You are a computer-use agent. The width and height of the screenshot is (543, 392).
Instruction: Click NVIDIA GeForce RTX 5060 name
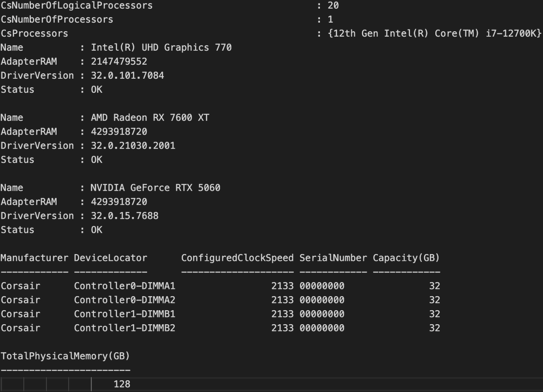[156, 188]
